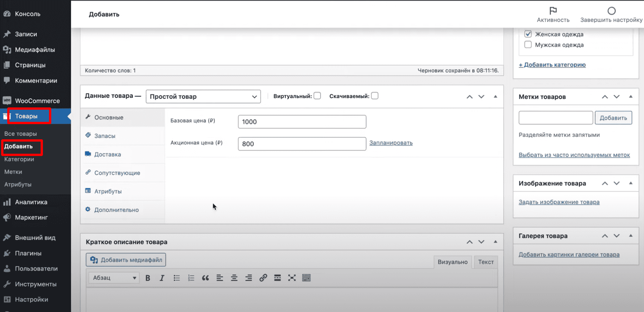Open Записи in the sidebar
Image resolution: width=644 pixels, height=312 pixels.
(26, 34)
